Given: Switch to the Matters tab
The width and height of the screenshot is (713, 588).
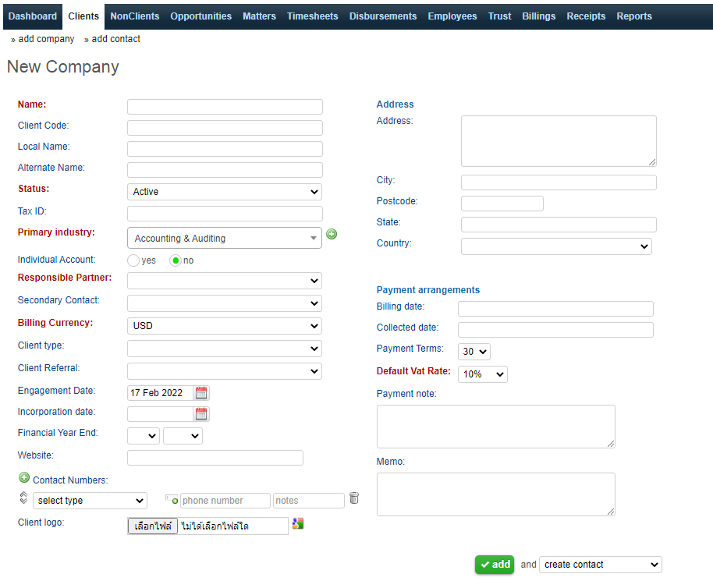Looking at the screenshot, I should pos(259,16).
